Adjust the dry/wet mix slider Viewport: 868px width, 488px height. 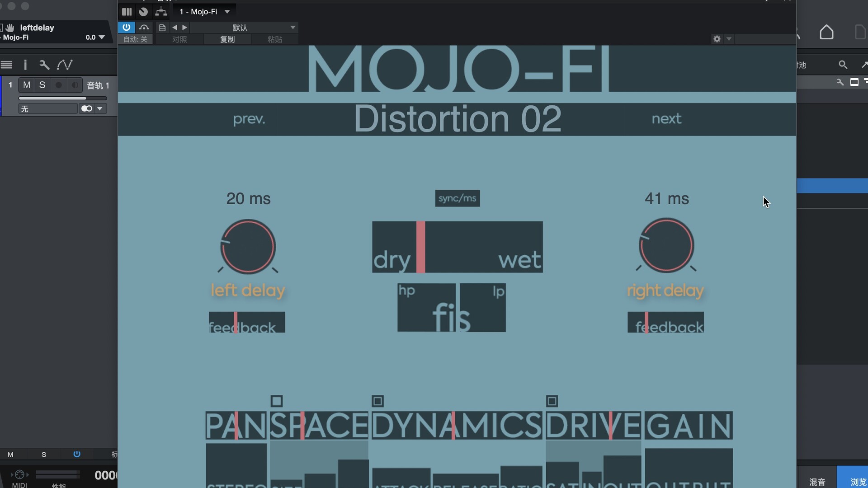pyautogui.click(x=458, y=247)
